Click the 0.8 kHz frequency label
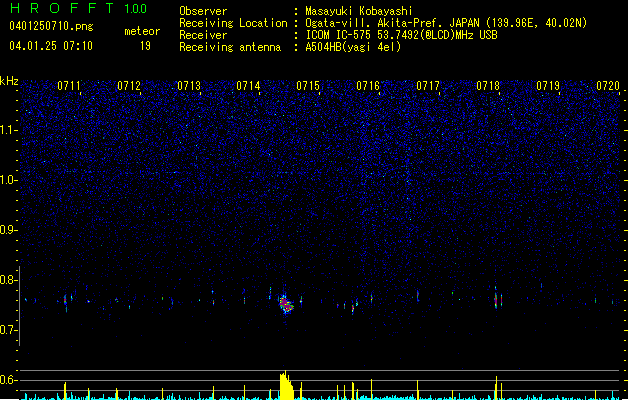 pyautogui.click(x=9, y=280)
